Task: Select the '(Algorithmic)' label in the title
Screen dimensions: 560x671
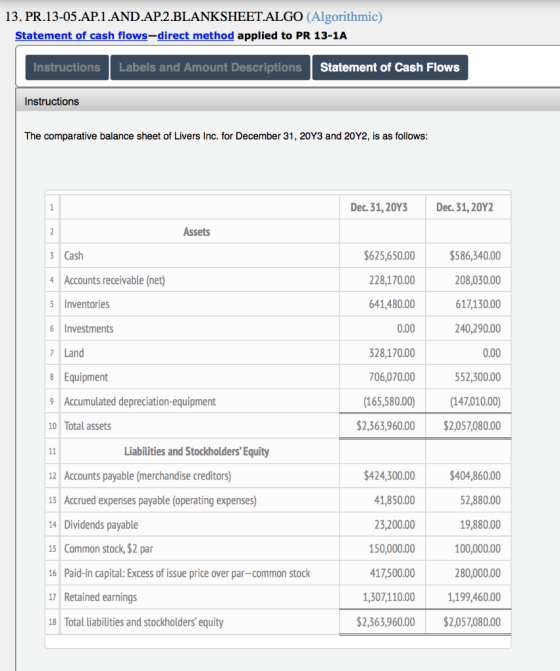Action: (344, 16)
